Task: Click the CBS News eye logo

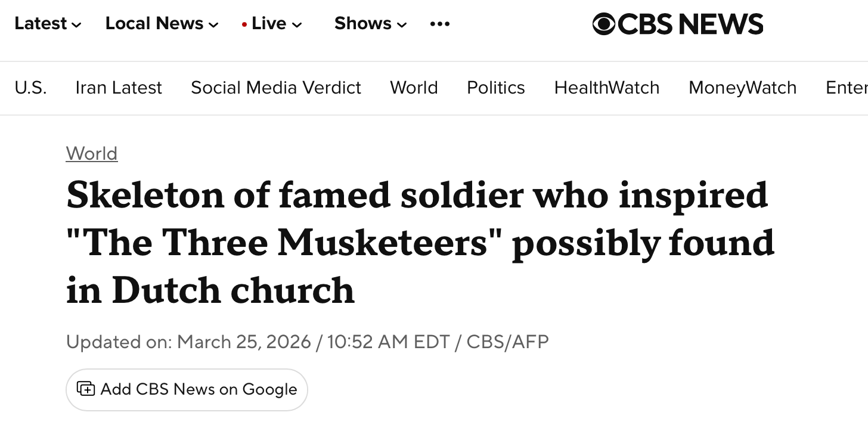Action: (604, 24)
